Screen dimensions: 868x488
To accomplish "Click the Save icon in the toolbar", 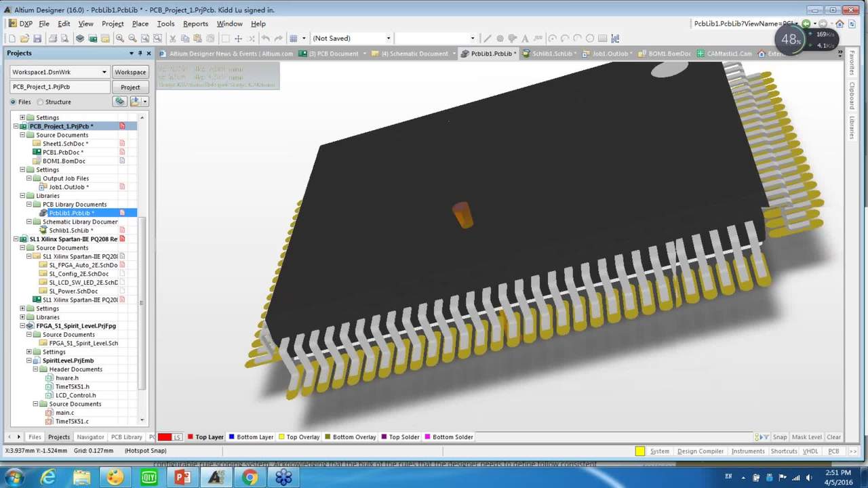I will tap(37, 39).
